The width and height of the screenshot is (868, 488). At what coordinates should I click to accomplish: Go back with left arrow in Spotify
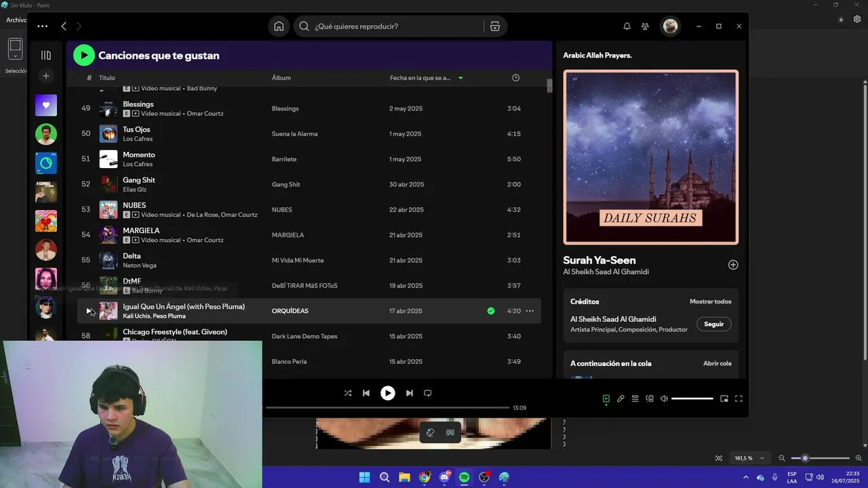pos(64,26)
